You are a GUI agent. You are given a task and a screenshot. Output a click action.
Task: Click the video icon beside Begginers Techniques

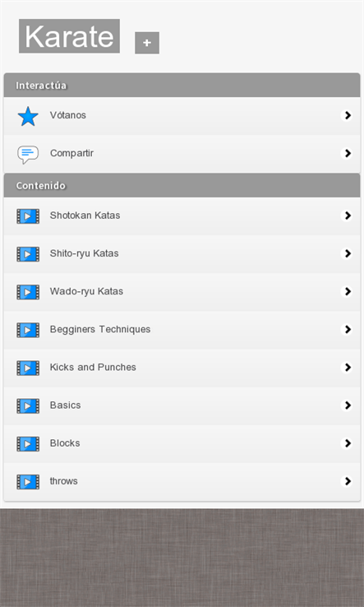pyautogui.click(x=28, y=330)
